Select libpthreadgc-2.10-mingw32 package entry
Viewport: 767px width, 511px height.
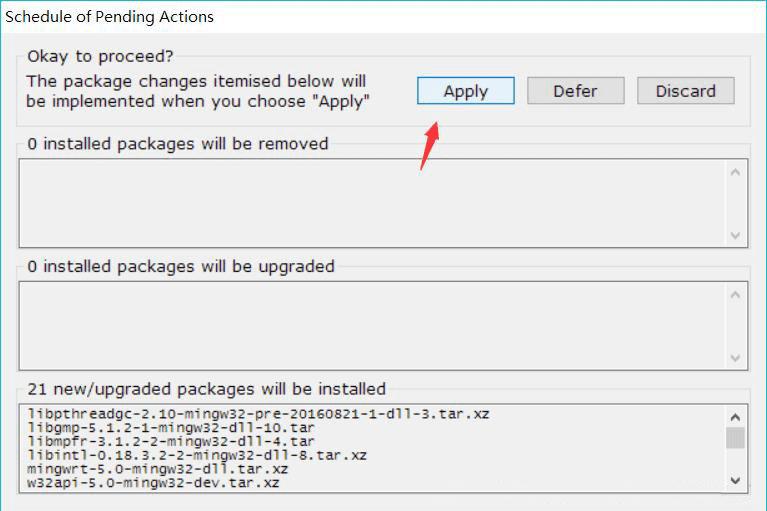click(258, 413)
